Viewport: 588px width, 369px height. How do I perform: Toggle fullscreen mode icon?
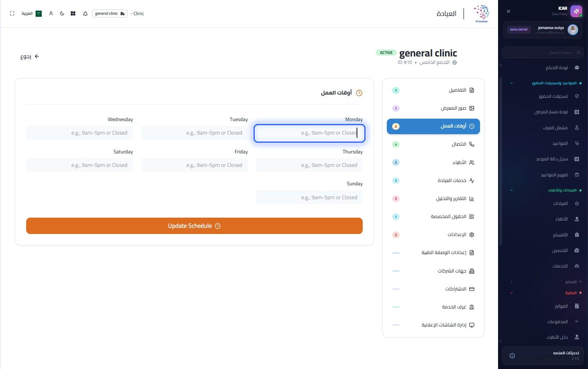12,13
